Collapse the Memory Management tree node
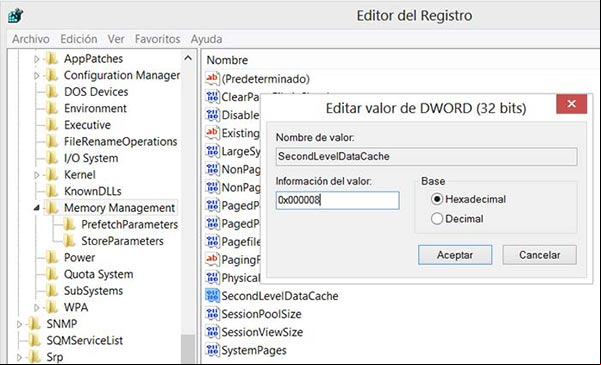 (x=37, y=208)
